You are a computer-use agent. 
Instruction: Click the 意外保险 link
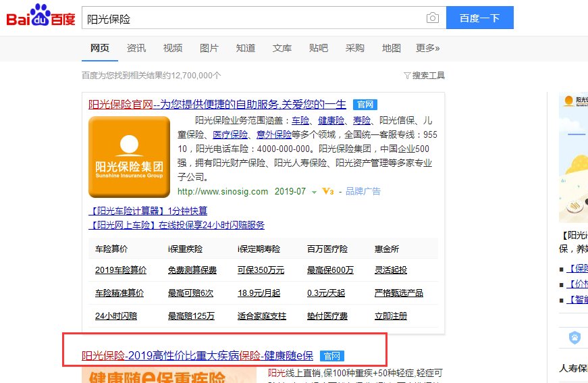(x=274, y=134)
